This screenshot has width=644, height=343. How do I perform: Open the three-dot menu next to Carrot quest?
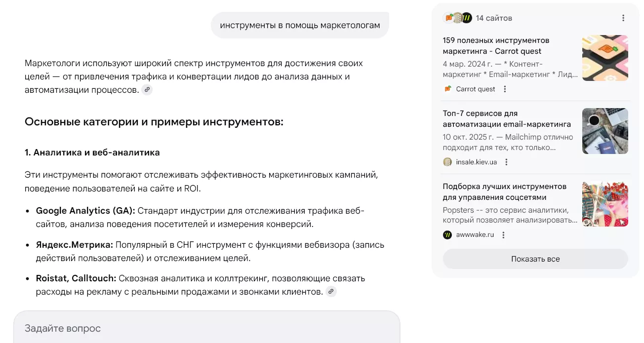(x=505, y=89)
